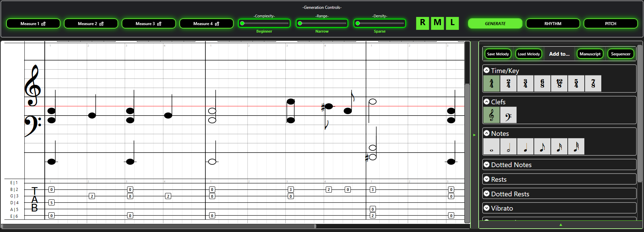644x232 pixels.
Task: Adjust the Complexity slider
Action: pyautogui.click(x=264, y=23)
